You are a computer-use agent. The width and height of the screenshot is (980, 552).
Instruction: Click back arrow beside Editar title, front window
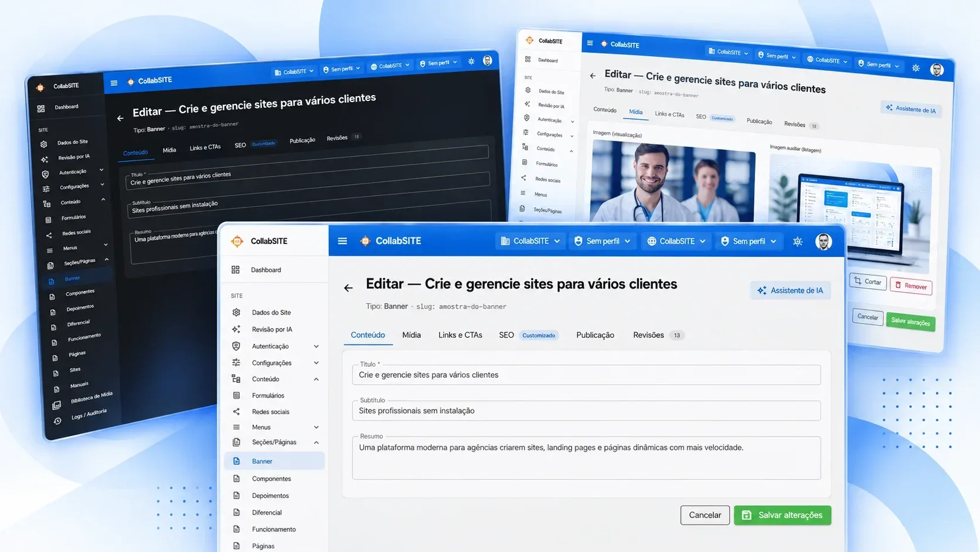(349, 288)
